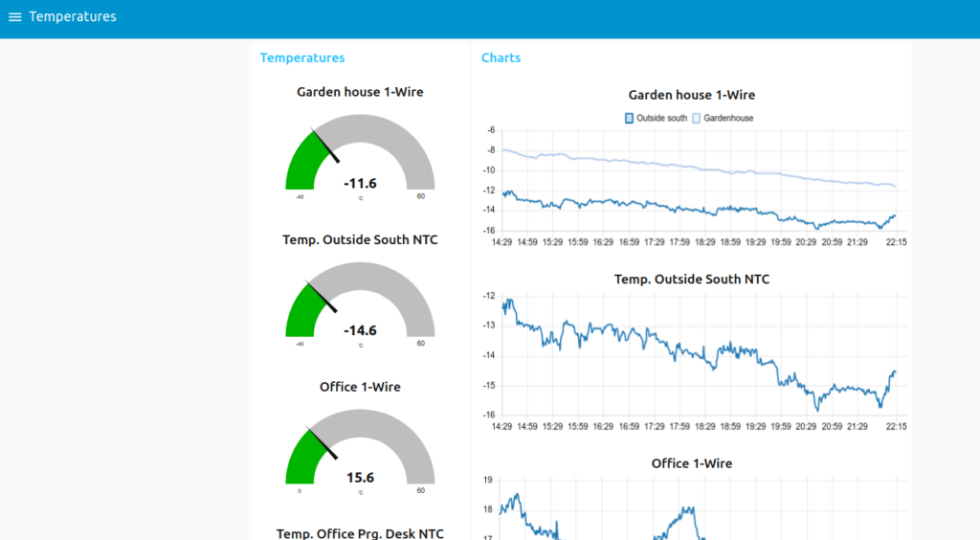Open the hamburger menu in header
980x540 pixels.
point(15,17)
